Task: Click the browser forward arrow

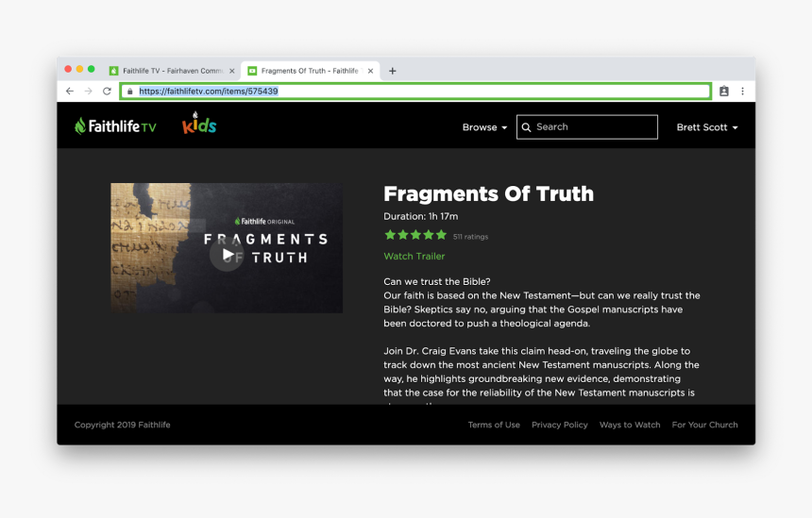Action: (x=88, y=92)
